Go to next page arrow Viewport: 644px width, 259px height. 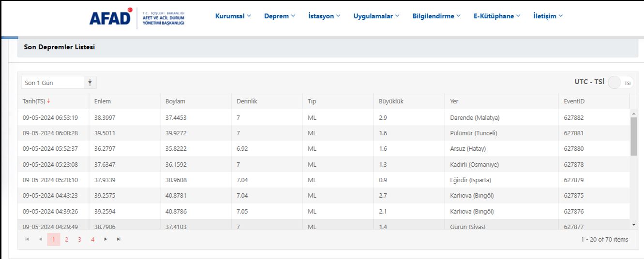coord(105,239)
